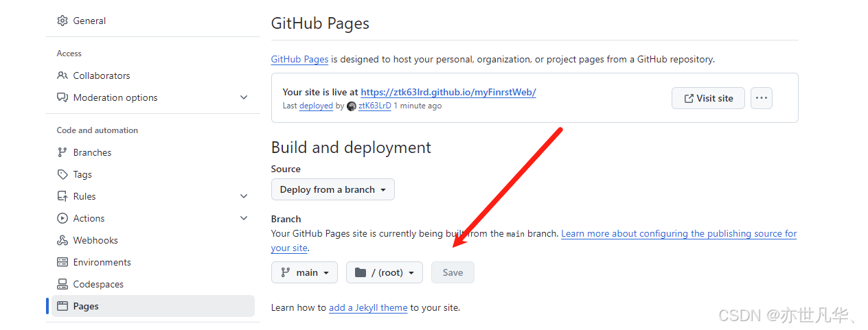The image size is (868, 330).
Task: Click the Build and deployment heading
Action: point(351,148)
